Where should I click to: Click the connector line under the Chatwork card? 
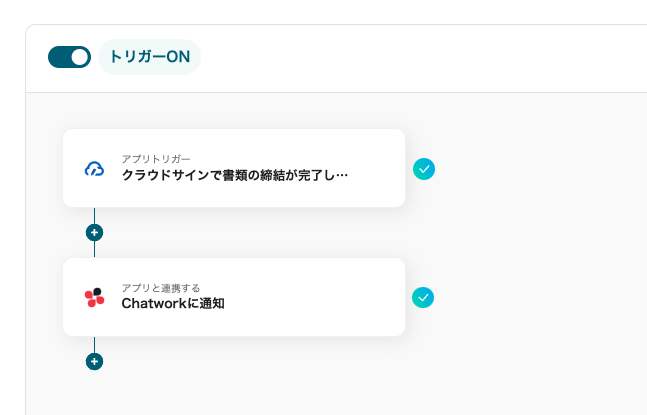point(94,344)
